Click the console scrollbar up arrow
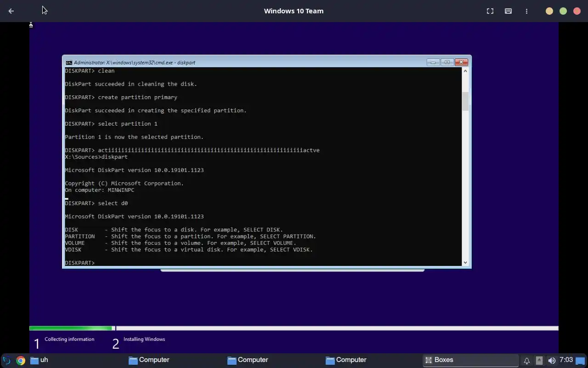This screenshot has height=368, width=588. (x=465, y=71)
